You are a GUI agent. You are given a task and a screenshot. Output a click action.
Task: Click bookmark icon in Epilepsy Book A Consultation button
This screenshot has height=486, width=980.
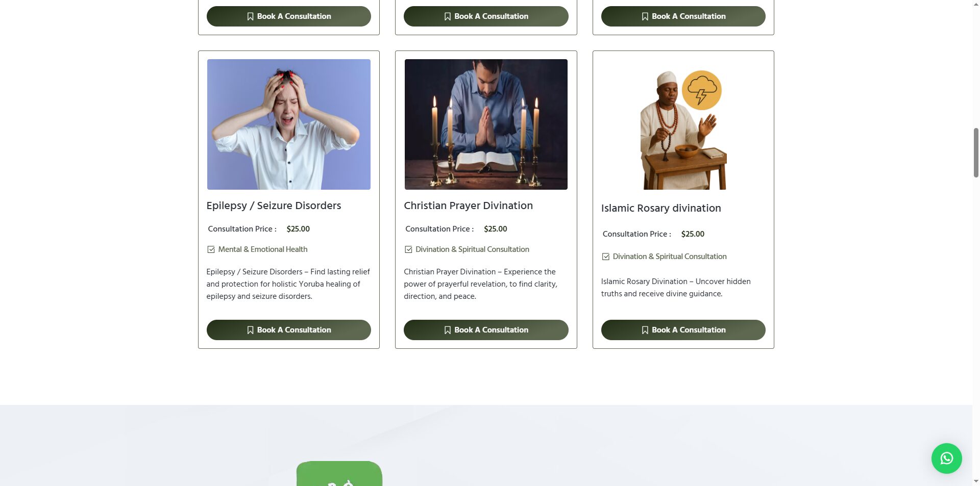coord(250,330)
